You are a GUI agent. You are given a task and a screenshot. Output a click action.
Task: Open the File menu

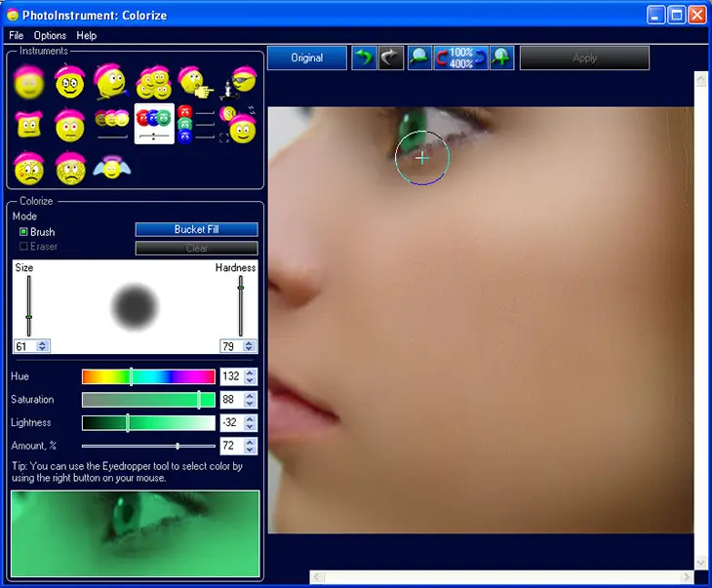coord(16,35)
